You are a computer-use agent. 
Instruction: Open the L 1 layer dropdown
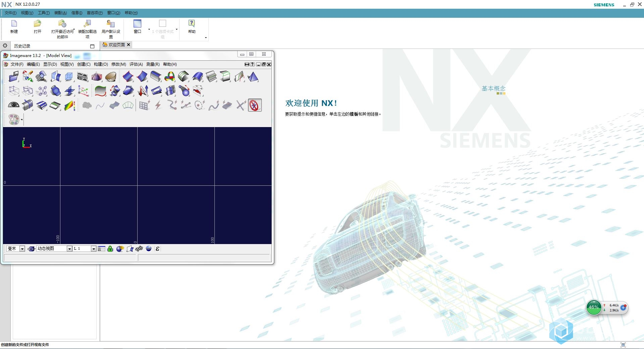click(x=94, y=249)
